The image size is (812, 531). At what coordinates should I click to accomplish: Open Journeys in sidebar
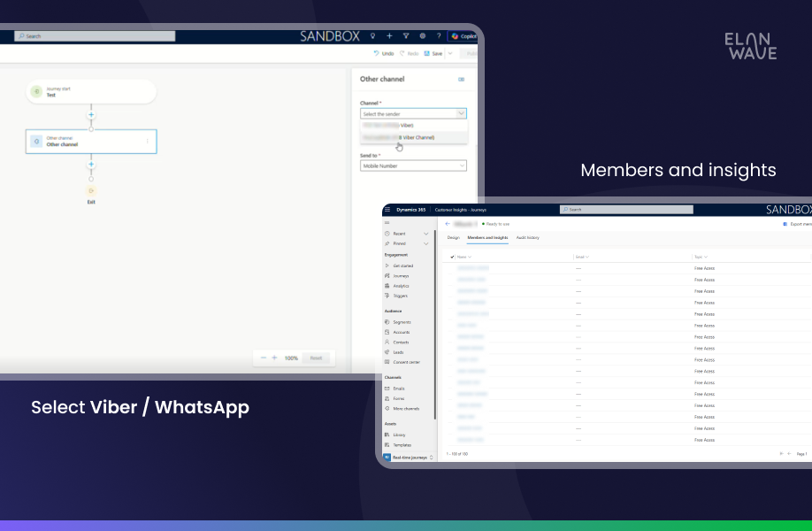(x=401, y=276)
